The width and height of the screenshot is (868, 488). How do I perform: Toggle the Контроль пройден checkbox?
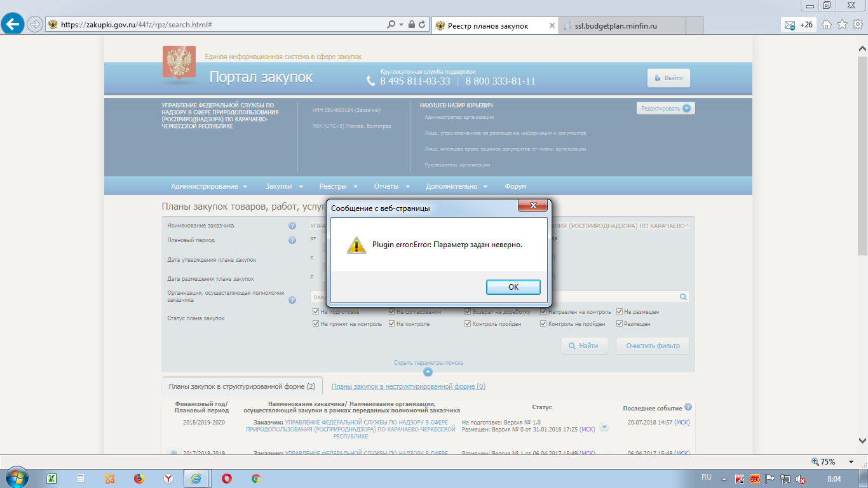468,324
